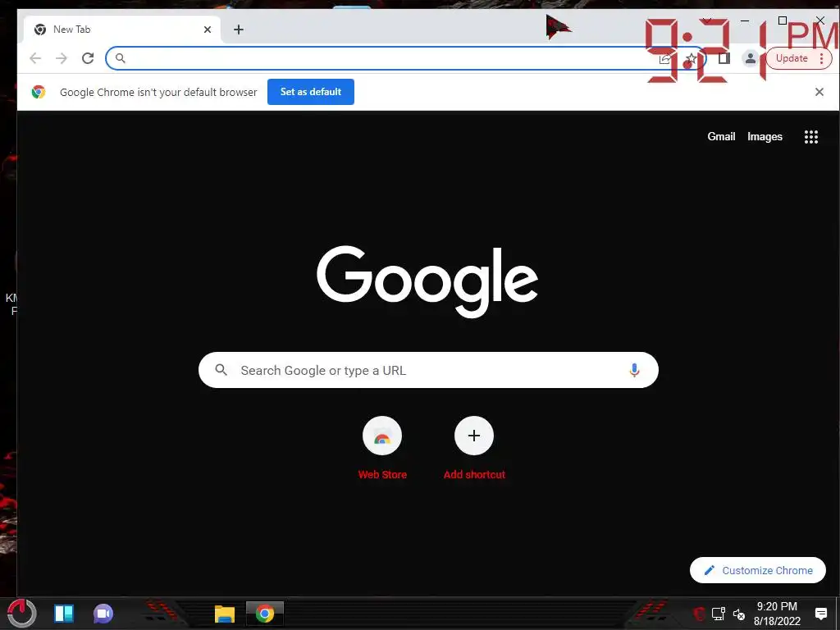Click the Add shortcut tile

[474, 448]
